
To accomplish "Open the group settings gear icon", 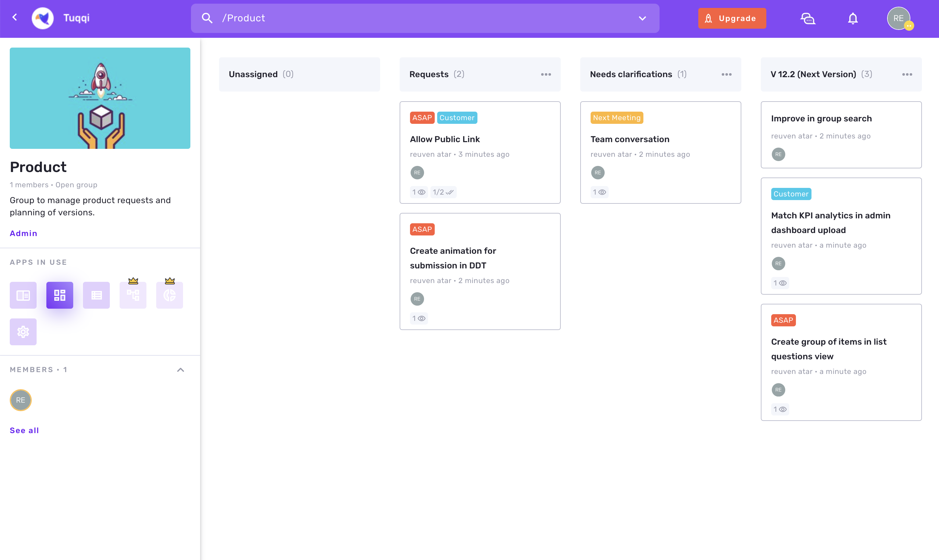I will point(23,332).
